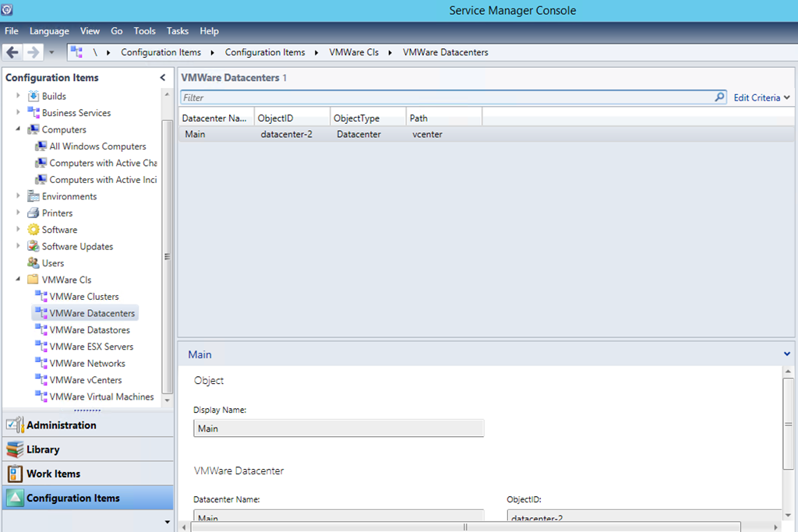Collapse the VMWare CIs folder
The width and height of the screenshot is (798, 532).
[18, 280]
